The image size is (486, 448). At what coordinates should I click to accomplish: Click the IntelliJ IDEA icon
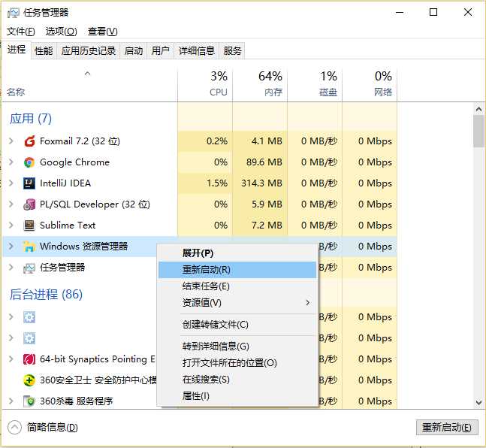click(29, 183)
